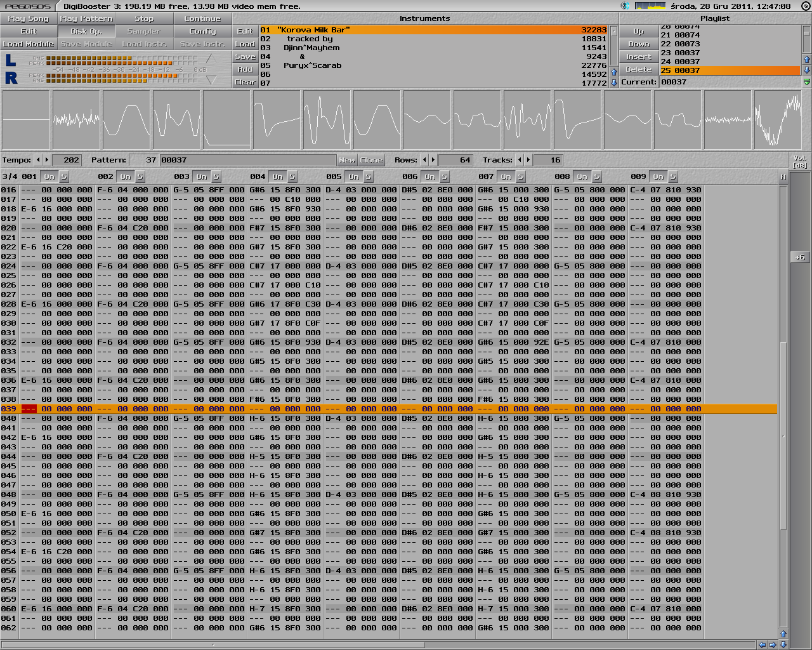Solo track 005 with its S button

[x=369, y=176]
